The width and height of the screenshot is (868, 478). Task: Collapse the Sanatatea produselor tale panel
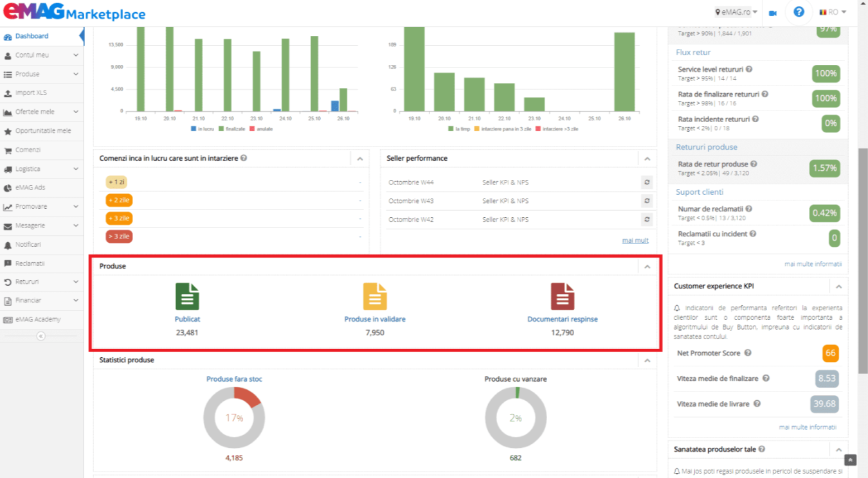click(839, 450)
